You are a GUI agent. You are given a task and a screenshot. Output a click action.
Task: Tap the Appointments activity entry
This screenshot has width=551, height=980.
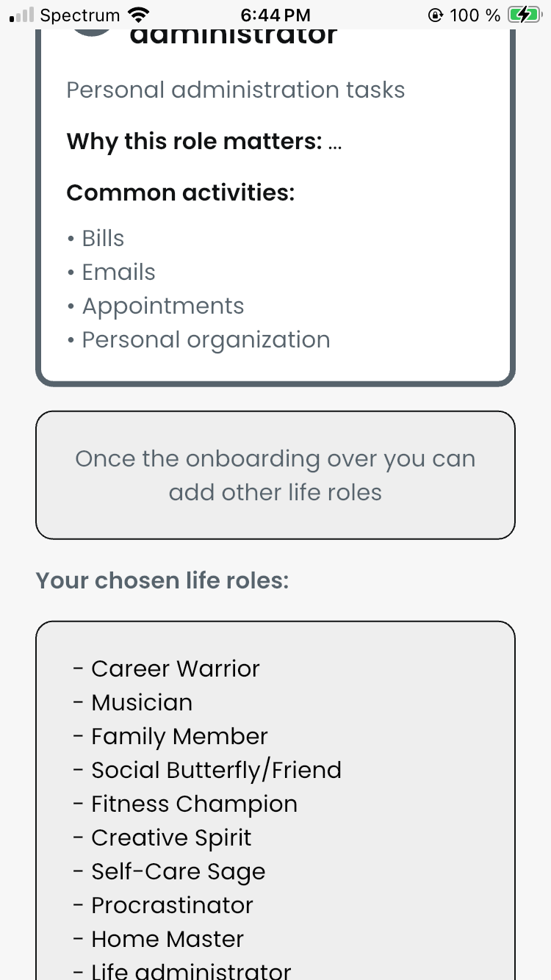pyautogui.click(x=162, y=306)
